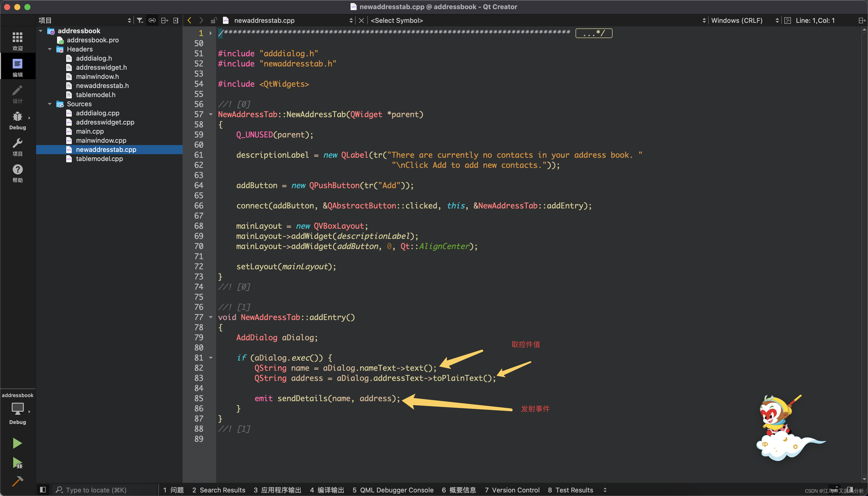Open the Version Control output tab
The height and width of the screenshot is (496, 868).
point(512,490)
